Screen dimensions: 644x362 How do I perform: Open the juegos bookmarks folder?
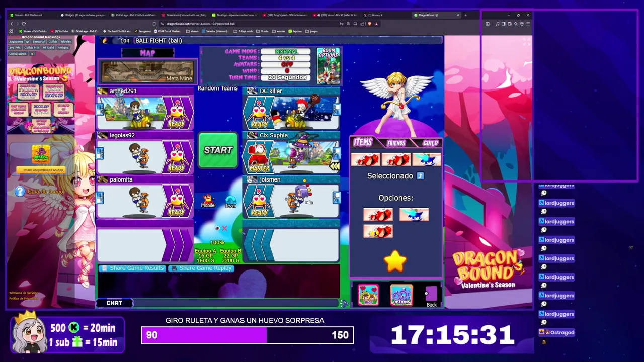pos(312,31)
